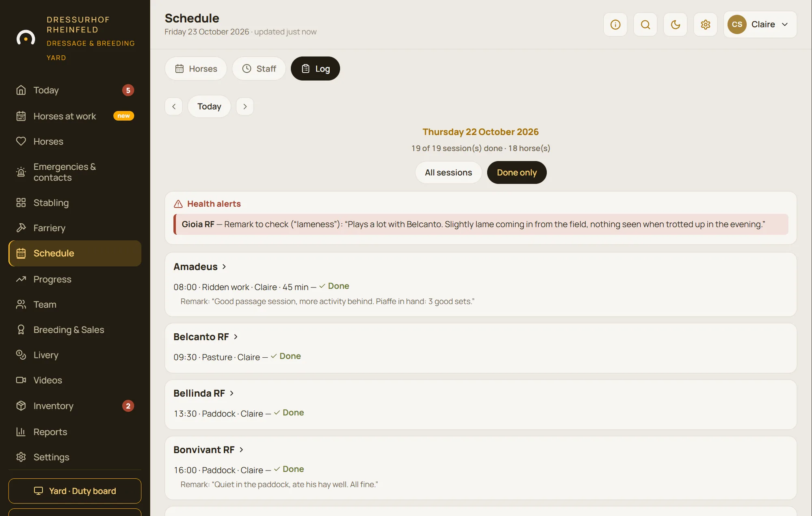Click the Breeding & Sales ribbon icon

pyautogui.click(x=21, y=330)
